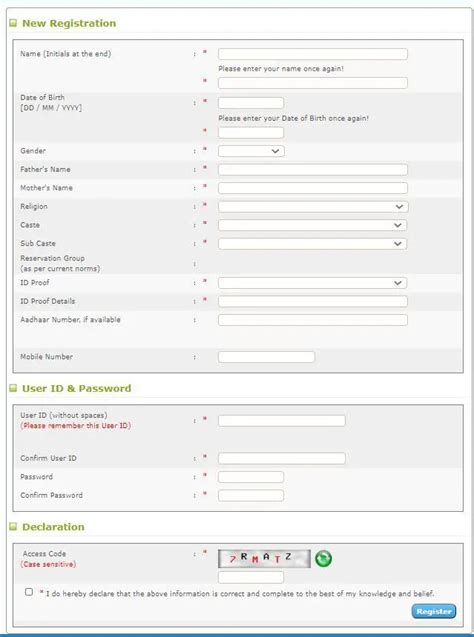Click the User ID & Password section icon
Screen dimensions: 474x637
[x=13, y=388]
